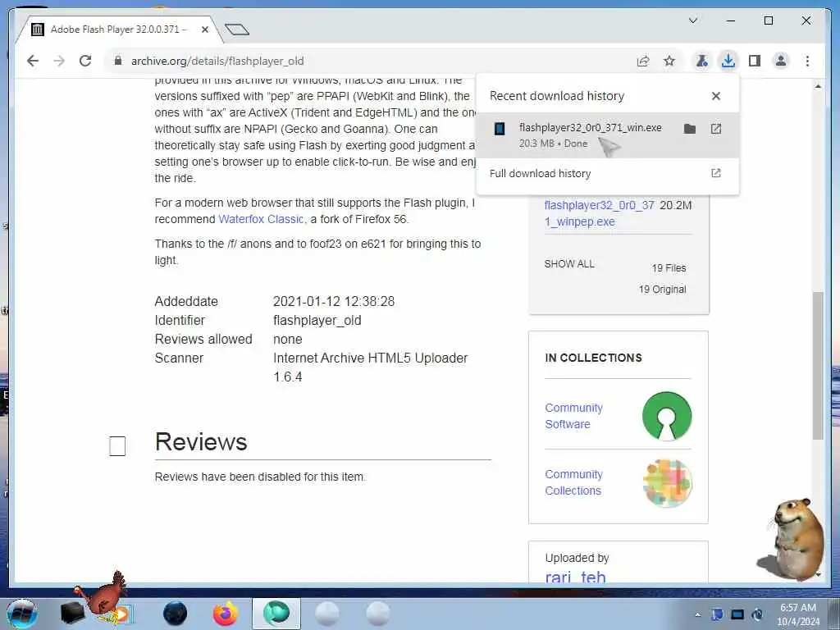Click the active green browser taskbar icon
The height and width of the screenshot is (630, 840).
click(x=276, y=614)
